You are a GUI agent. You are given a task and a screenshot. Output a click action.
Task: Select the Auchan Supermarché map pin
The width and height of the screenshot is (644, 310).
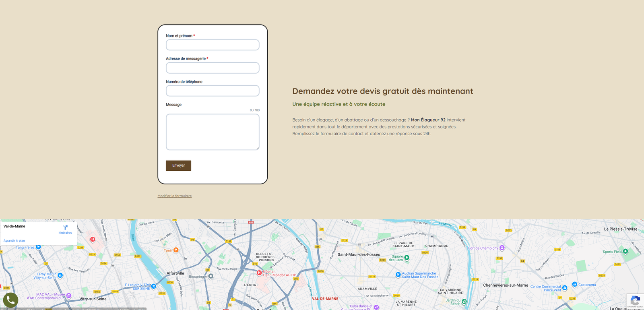click(398, 275)
